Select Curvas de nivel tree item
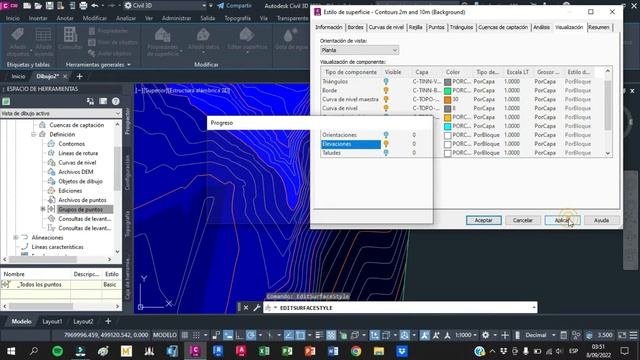Screen dimensions: 640x360 coord(77,162)
